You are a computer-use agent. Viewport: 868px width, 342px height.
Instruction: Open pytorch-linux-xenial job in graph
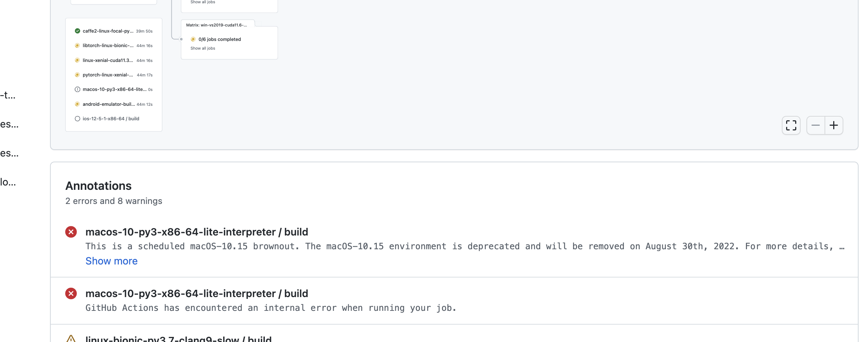point(108,75)
